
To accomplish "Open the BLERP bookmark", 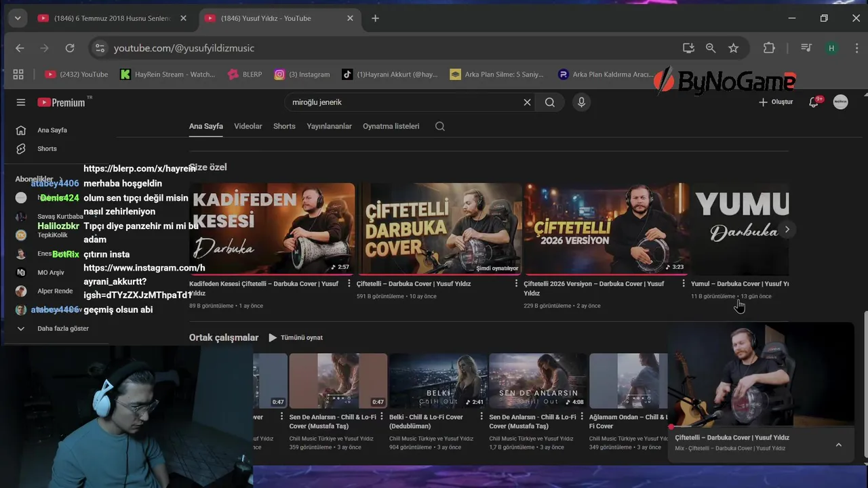I will click(245, 75).
